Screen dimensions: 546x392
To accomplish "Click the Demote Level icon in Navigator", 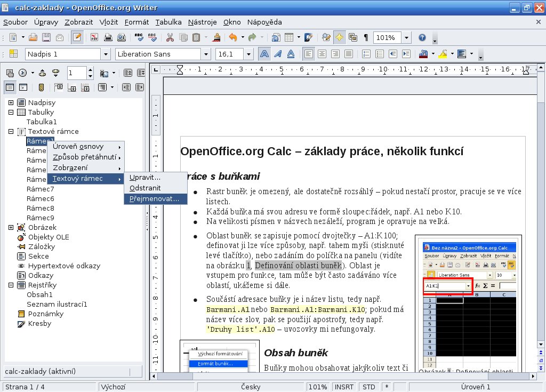I will (140, 87).
